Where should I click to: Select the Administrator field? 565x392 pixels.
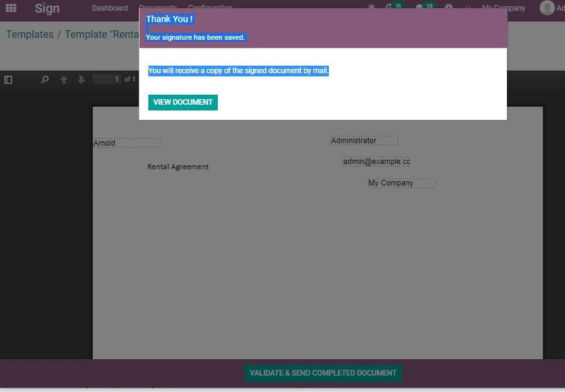point(364,141)
